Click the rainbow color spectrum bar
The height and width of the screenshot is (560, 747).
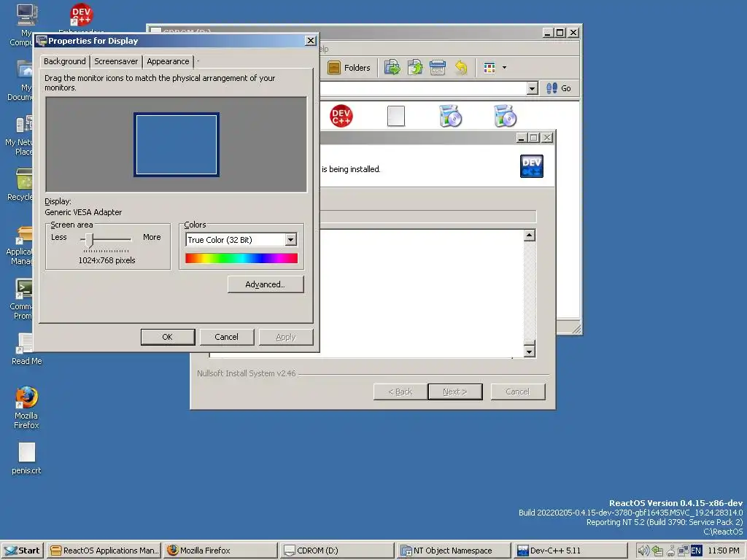pyautogui.click(x=241, y=258)
